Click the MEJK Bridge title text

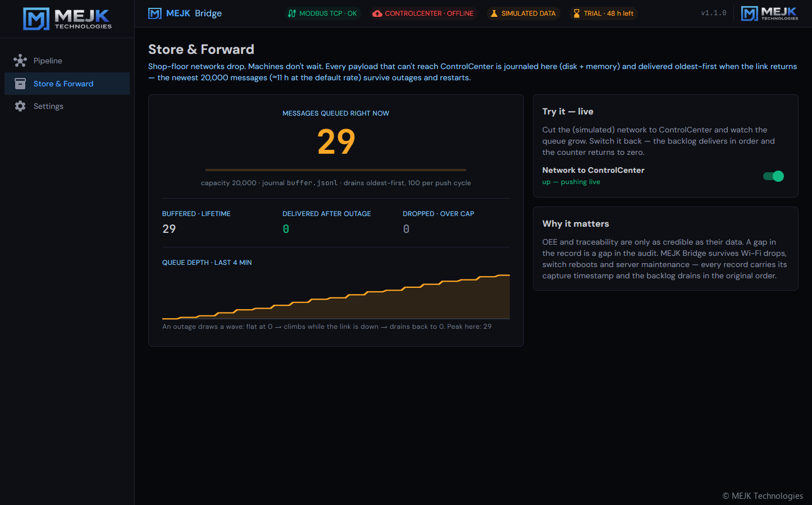pyautogui.click(x=194, y=13)
